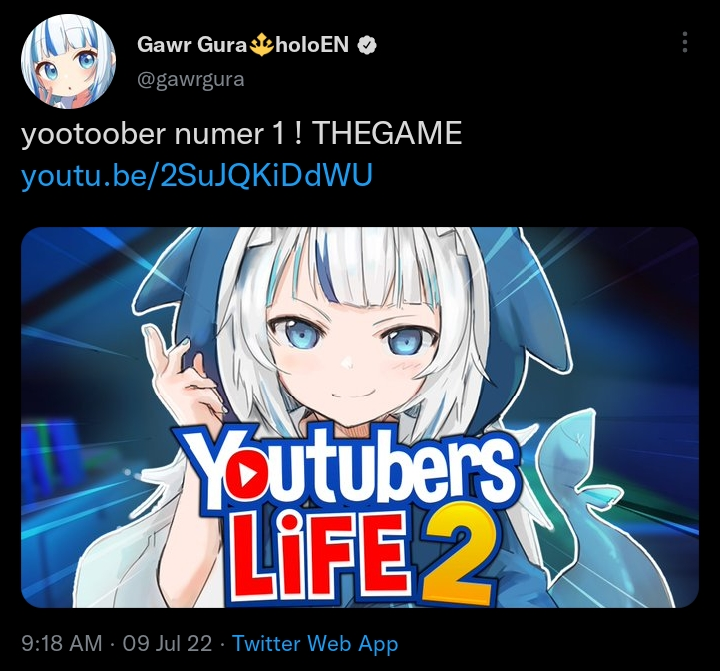Click the word THEGAME in the tweet
720x671 pixels.
[x=388, y=134]
